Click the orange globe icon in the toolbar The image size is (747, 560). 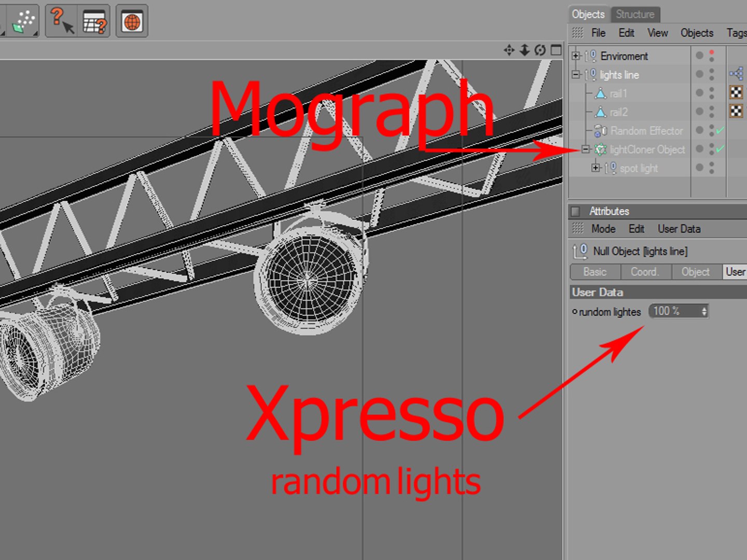(x=132, y=21)
